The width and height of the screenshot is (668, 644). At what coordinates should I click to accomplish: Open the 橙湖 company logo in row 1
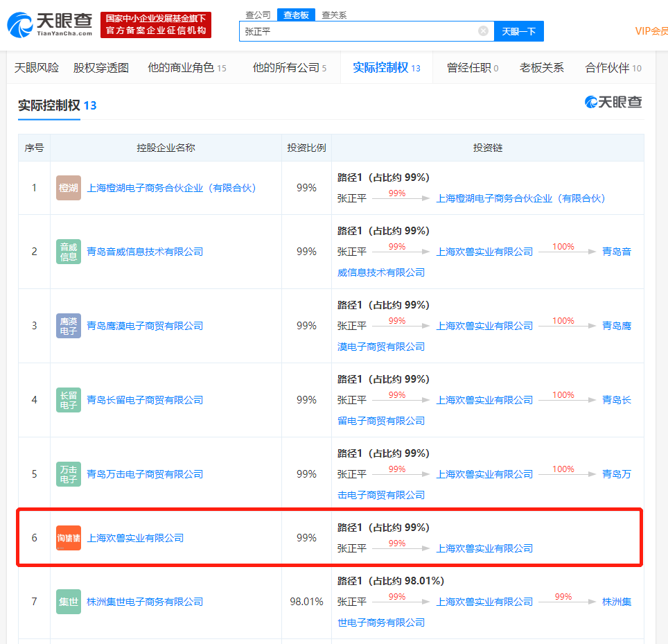(x=69, y=188)
